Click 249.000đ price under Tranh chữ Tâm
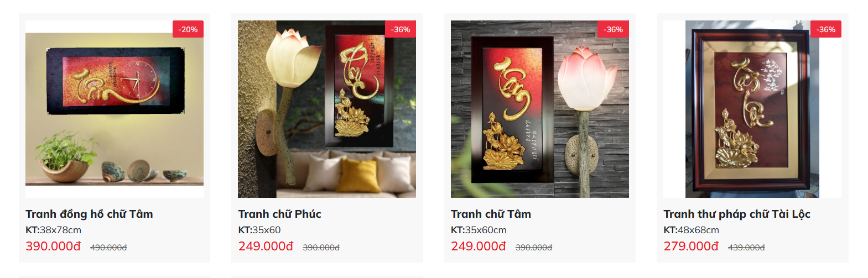 479,246
